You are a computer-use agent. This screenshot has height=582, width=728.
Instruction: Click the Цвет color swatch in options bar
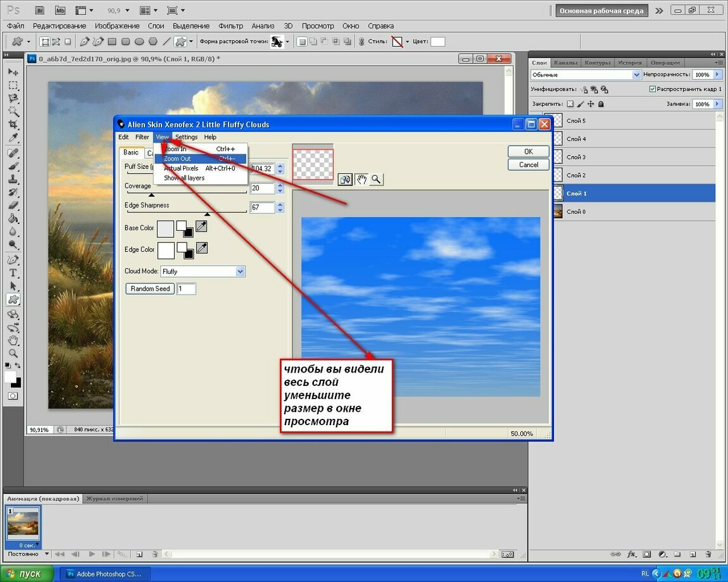click(437, 42)
